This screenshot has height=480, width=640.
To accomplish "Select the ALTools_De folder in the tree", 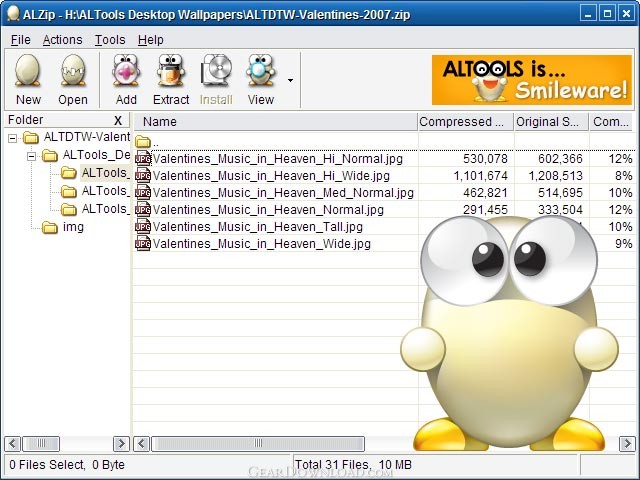I will click(96, 155).
